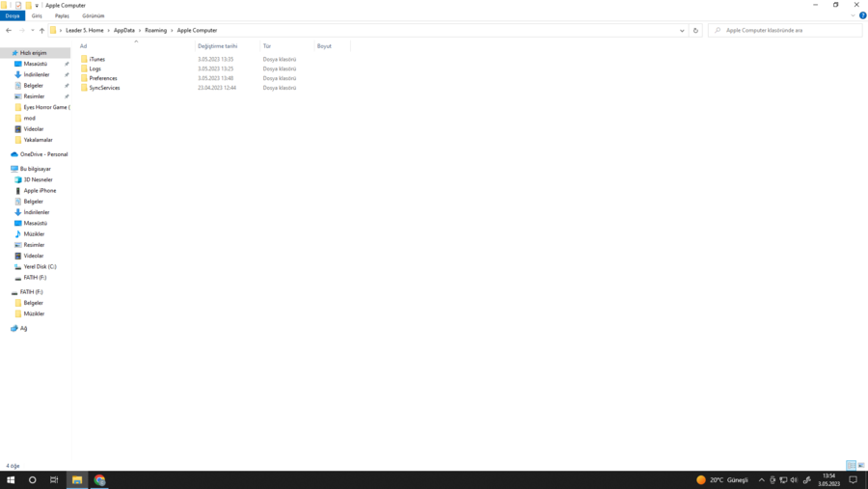Open clock and date on taskbar

[x=828, y=480]
